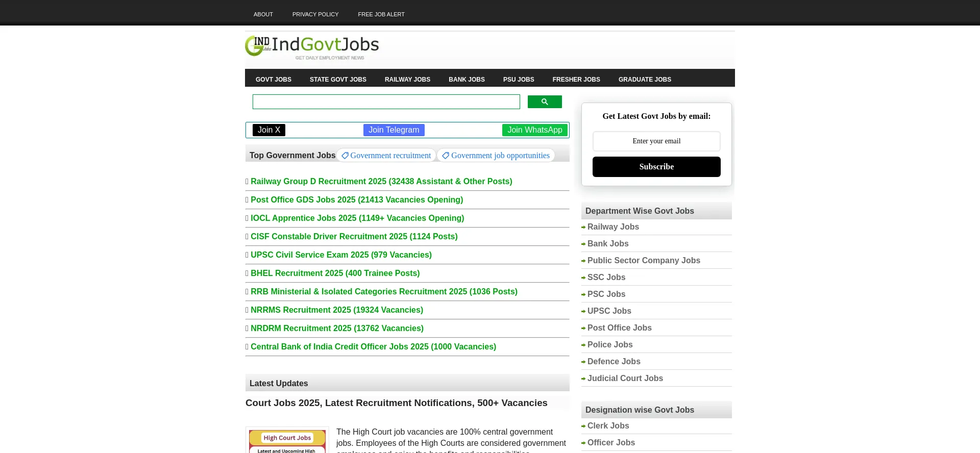The height and width of the screenshot is (453, 980).
Task: Open State Govt Jobs menu
Action: pyautogui.click(x=338, y=79)
